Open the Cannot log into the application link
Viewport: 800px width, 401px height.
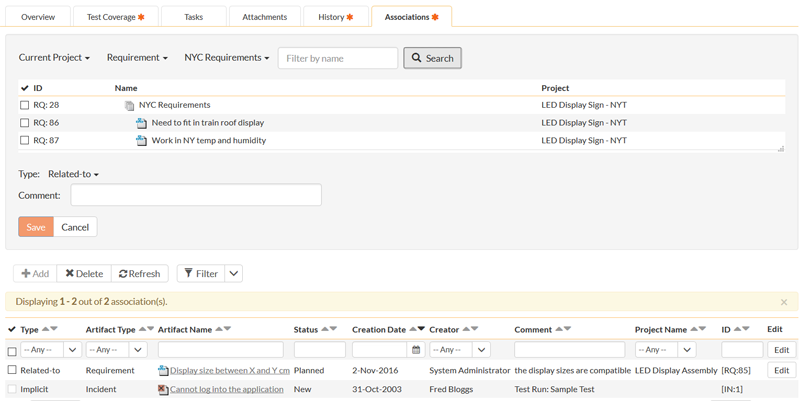coord(226,389)
